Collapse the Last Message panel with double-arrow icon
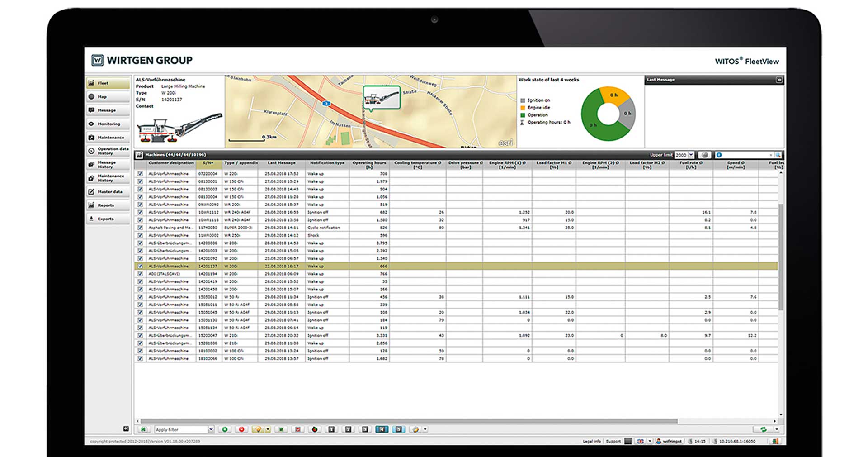This screenshot has height=457, width=868. click(x=779, y=80)
